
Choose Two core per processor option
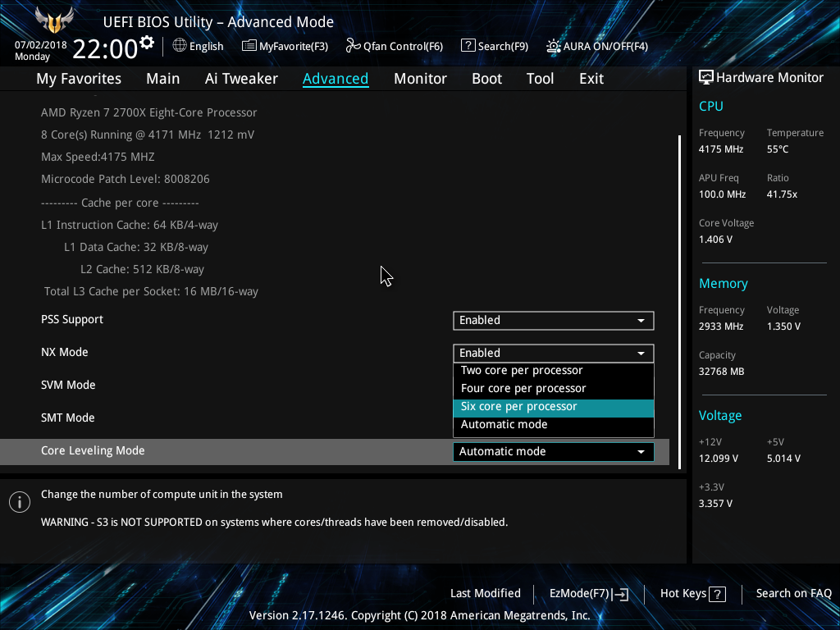[x=554, y=370]
